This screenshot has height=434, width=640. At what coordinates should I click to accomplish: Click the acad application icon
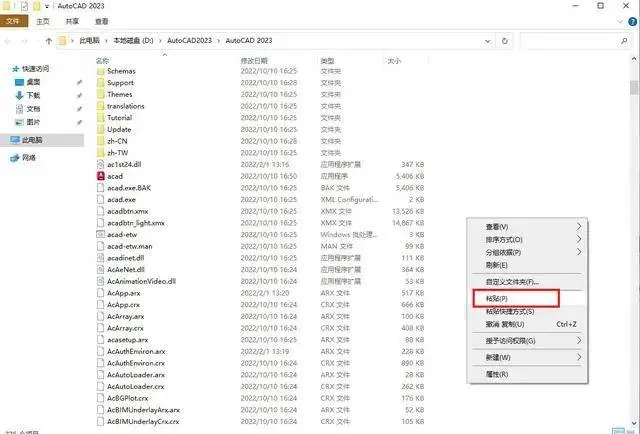coord(101,176)
